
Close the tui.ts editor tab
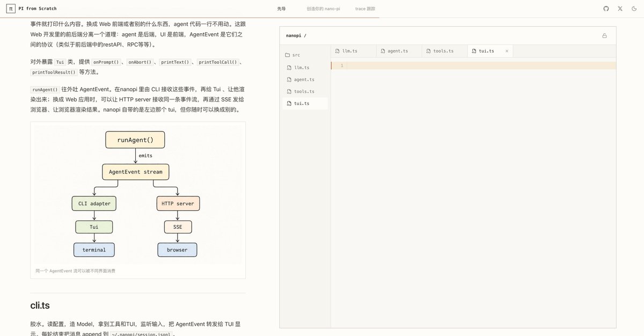click(x=507, y=51)
